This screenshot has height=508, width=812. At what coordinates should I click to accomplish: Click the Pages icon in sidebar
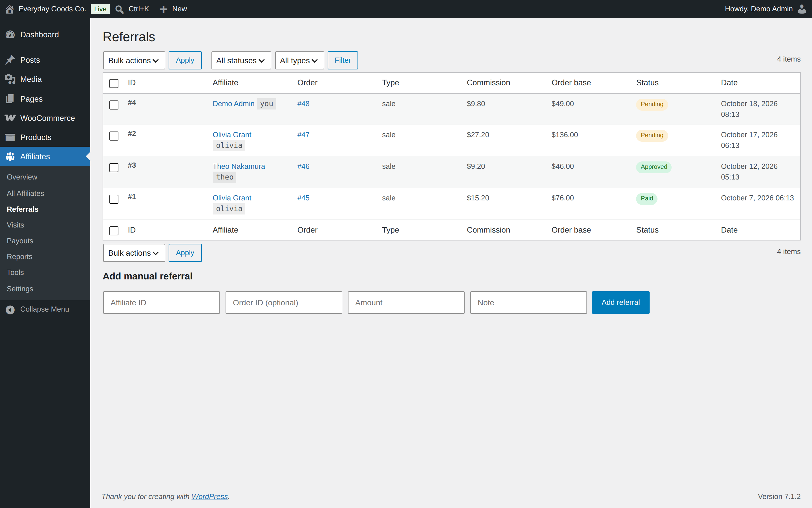point(10,99)
